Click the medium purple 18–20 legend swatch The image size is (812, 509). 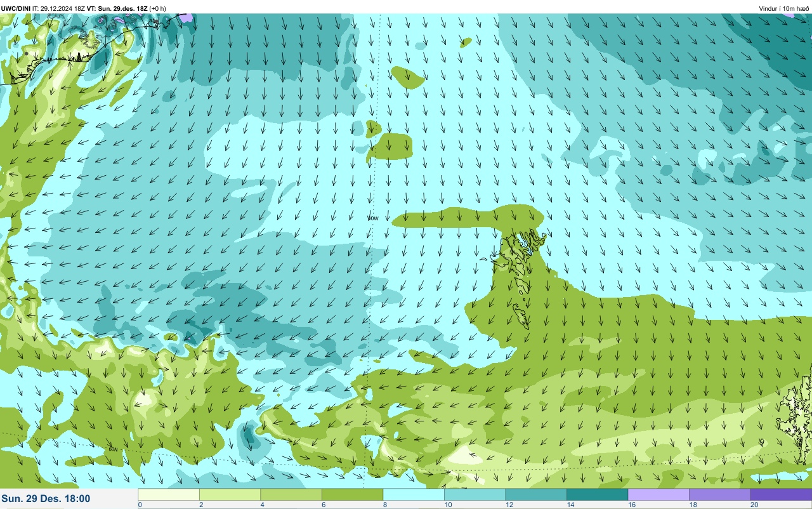pyautogui.click(x=719, y=494)
